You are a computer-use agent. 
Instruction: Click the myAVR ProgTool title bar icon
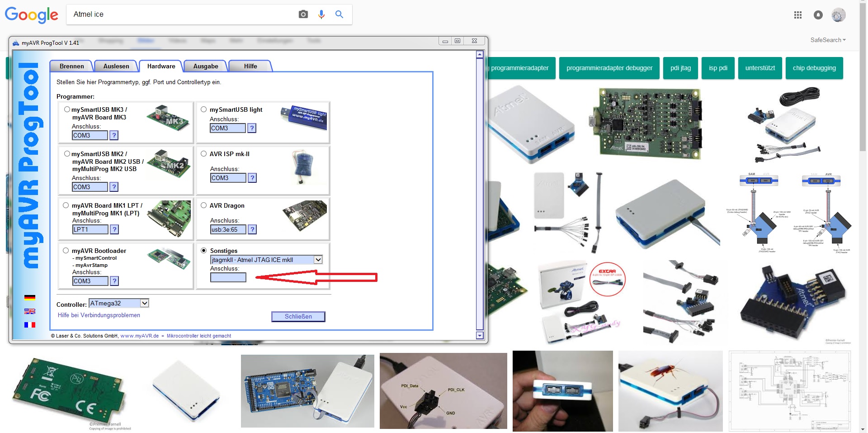coord(16,43)
